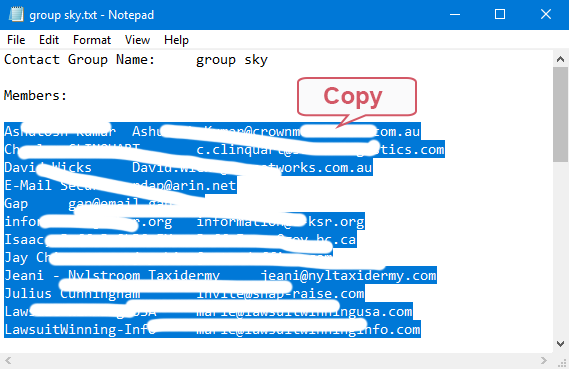Open the Edit menu
The height and width of the screenshot is (369, 569).
[49, 40]
